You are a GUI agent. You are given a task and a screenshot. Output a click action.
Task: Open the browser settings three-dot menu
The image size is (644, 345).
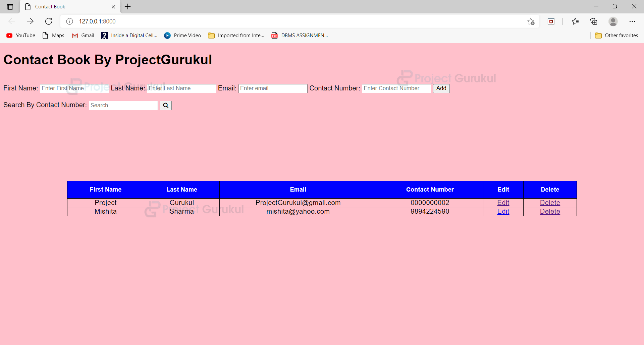tap(633, 21)
